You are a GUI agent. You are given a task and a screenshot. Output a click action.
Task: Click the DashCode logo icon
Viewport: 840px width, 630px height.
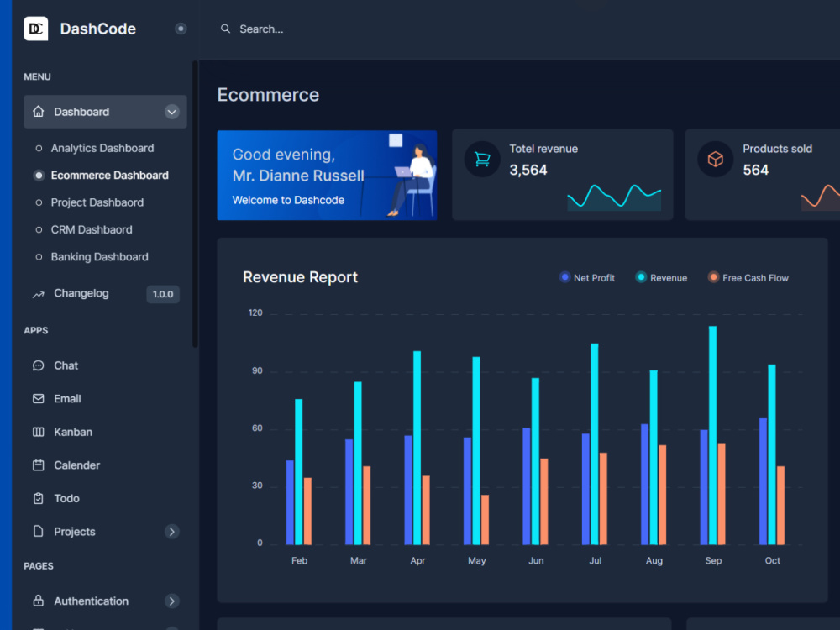36,29
